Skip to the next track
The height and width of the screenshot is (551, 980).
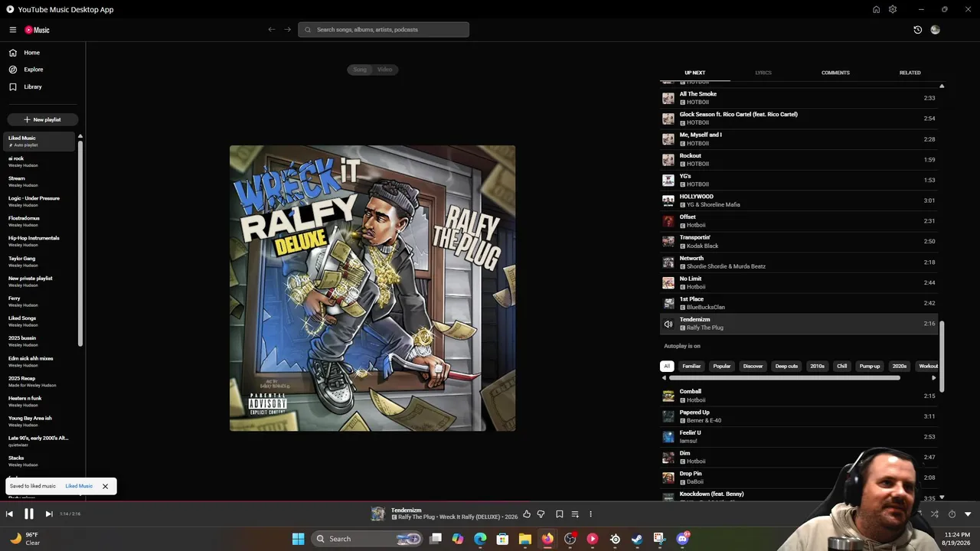tap(48, 514)
